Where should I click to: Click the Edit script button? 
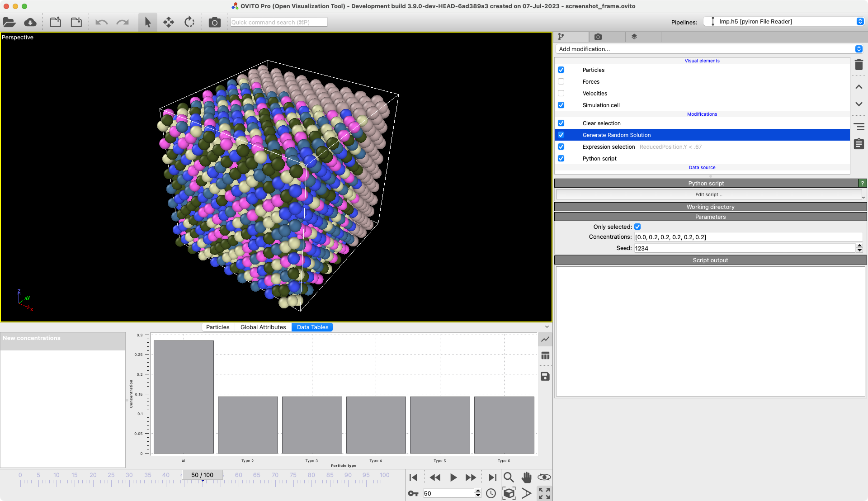pyautogui.click(x=708, y=195)
